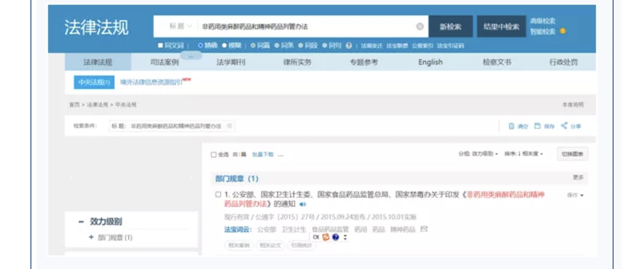
Task: Click 更多 in 部门规章 header
Action: tap(578, 177)
